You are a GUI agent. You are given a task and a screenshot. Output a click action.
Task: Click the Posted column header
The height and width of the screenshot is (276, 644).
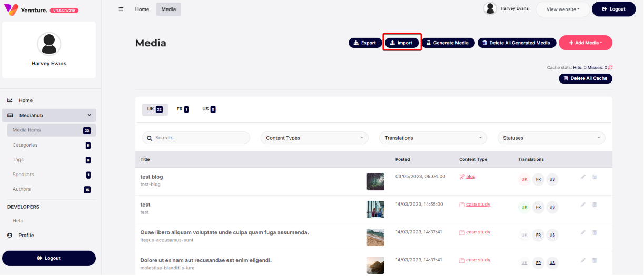(402, 159)
